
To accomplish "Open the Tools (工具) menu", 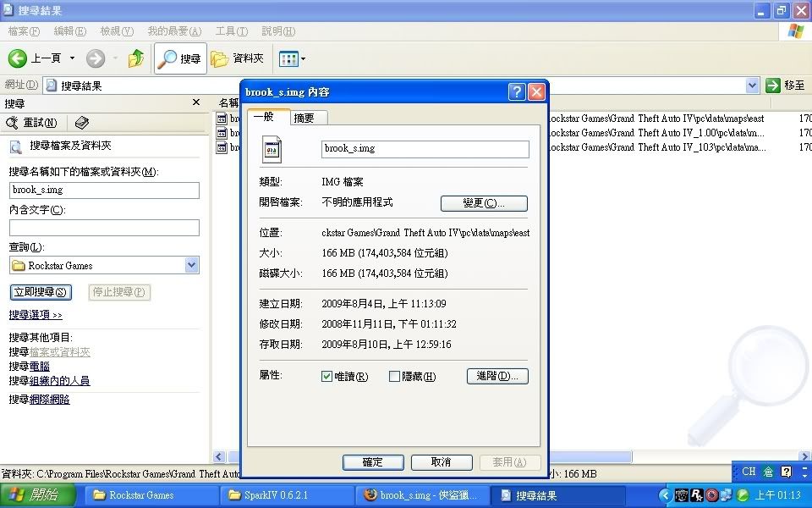I will pyautogui.click(x=231, y=31).
